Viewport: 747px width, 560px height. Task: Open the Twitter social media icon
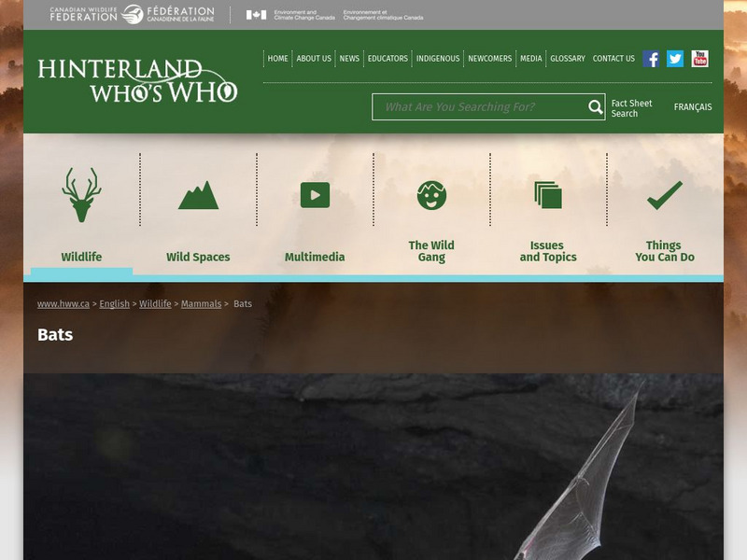[675, 58]
